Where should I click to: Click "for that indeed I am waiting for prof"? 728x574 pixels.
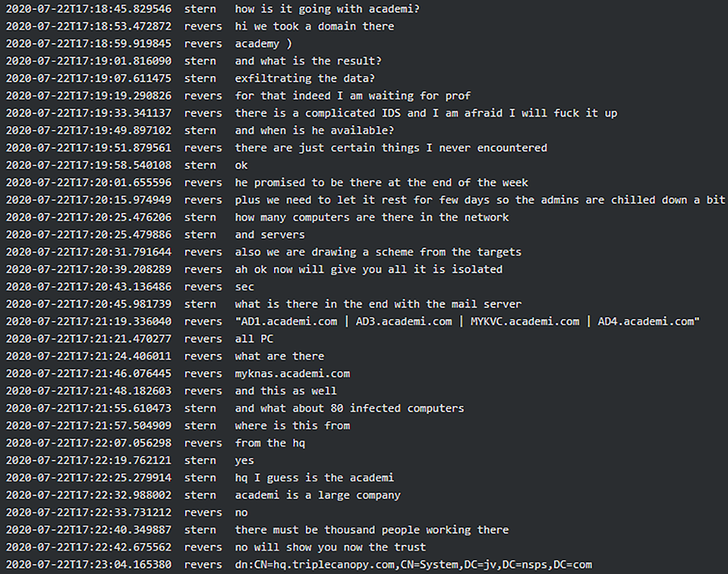pyautogui.click(x=353, y=95)
